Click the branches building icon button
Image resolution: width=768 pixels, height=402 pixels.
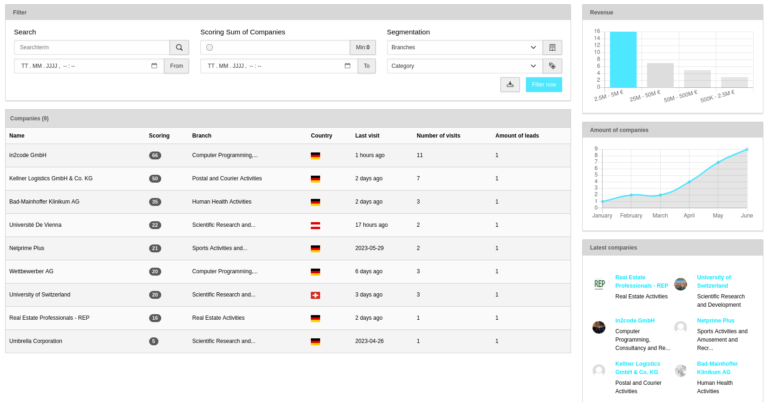pyautogui.click(x=552, y=47)
